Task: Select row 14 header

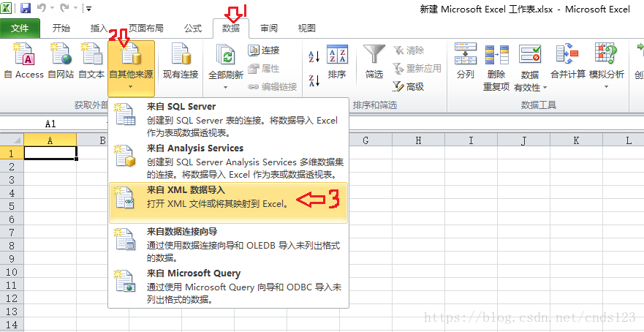Action: pos(12,324)
